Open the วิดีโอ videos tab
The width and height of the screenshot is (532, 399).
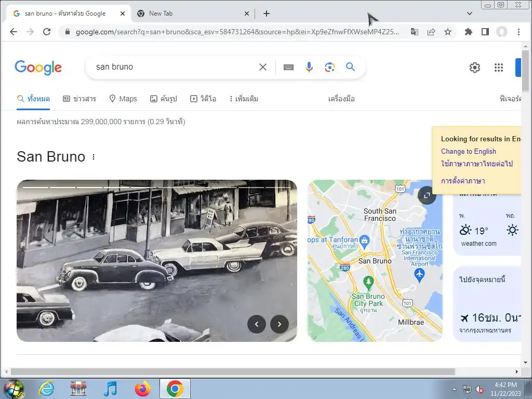pos(203,99)
